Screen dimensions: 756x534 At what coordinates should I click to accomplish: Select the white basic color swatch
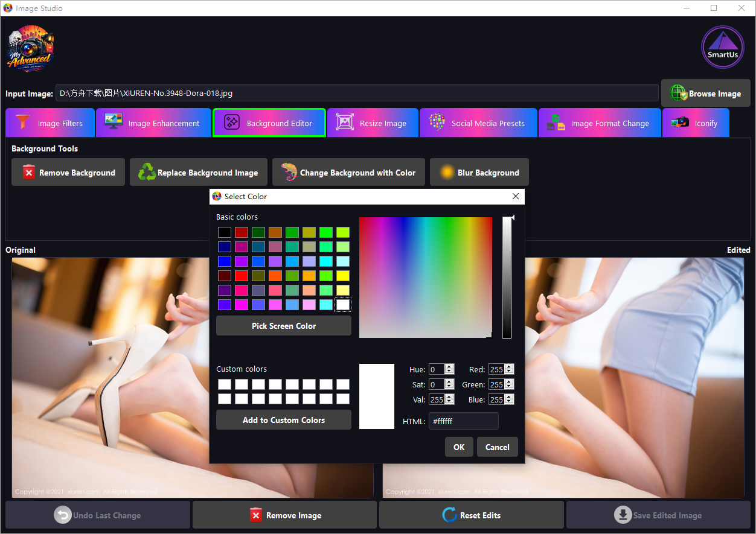(343, 305)
